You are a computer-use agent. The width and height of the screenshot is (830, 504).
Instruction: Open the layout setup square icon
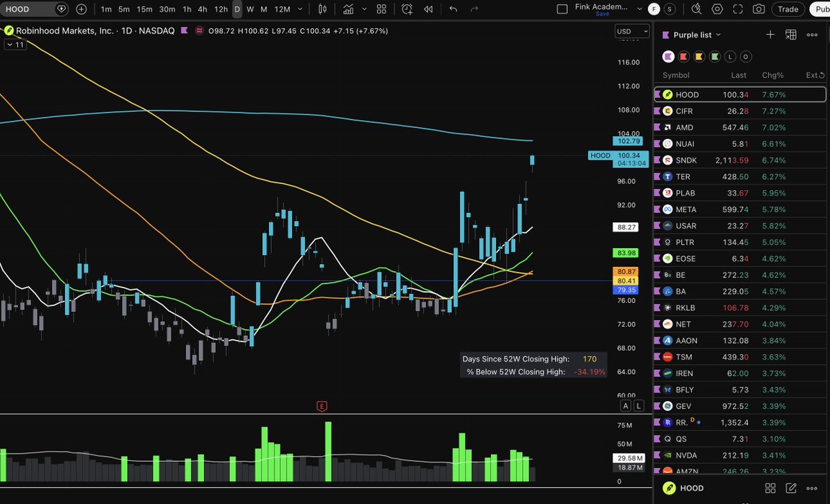click(x=562, y=9)
